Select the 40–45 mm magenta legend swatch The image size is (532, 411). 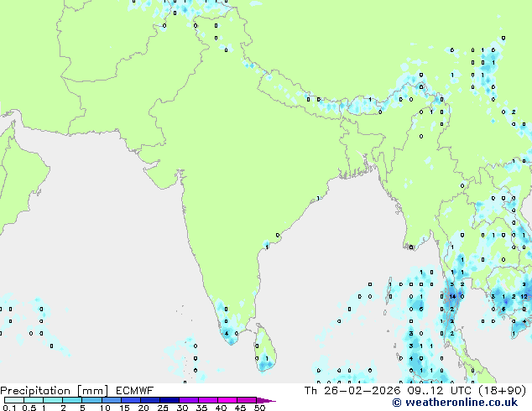[x=227, y=400]
